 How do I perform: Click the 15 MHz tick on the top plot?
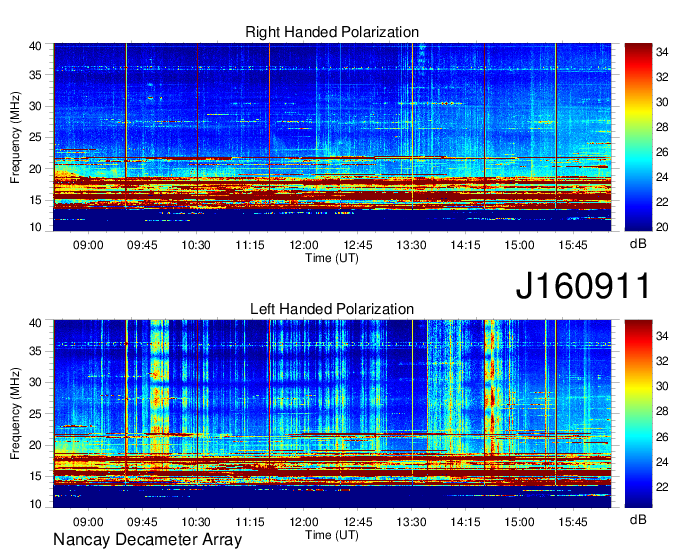[x=35, y=200]
